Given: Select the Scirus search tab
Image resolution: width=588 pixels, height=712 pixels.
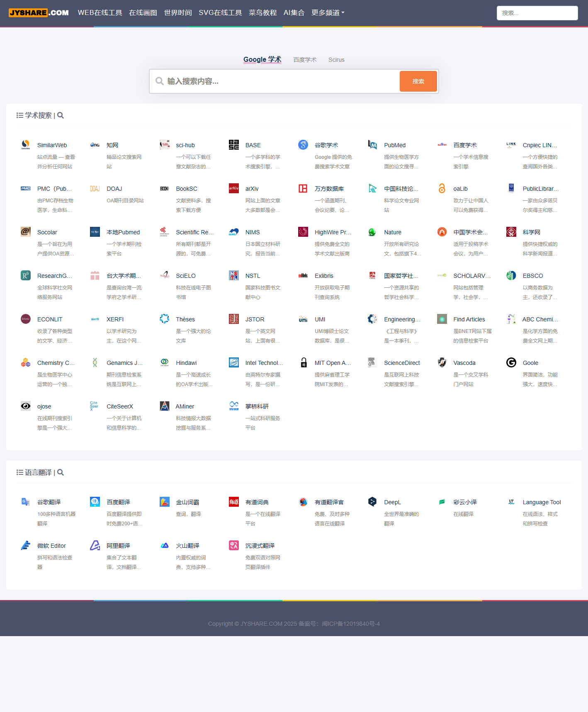Looking at the screenshot, I should tap(336, 60).
